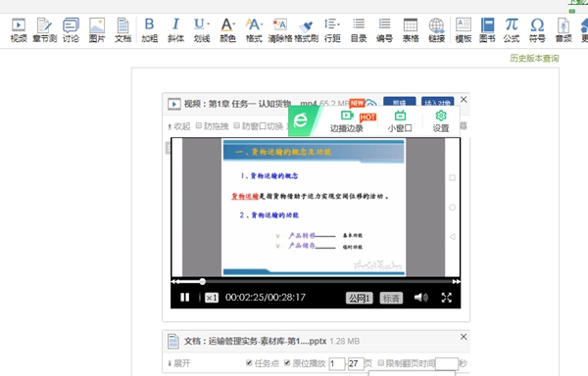This screenshot has width=588, height=376.
Task: Click the video progress bar handle
Action: 202,281
